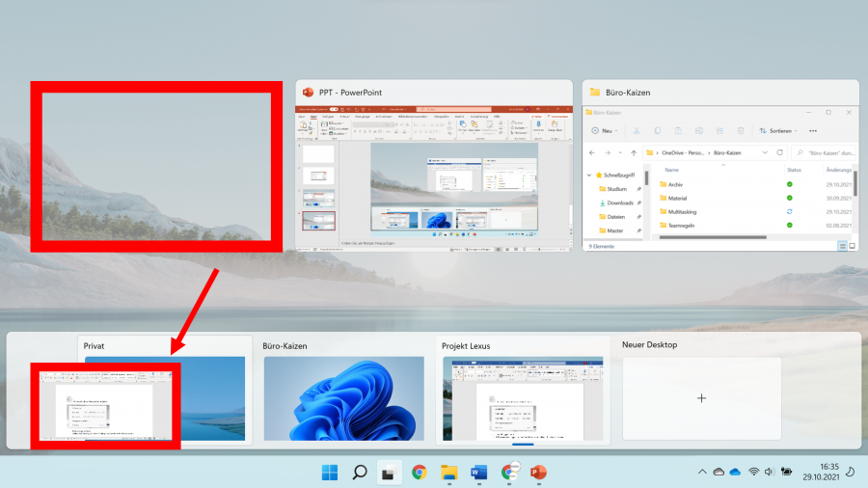The image size is (868, 488).
Task: Select the Multitasking folder row
Action: pyautogui.click(x=755, y=212)
